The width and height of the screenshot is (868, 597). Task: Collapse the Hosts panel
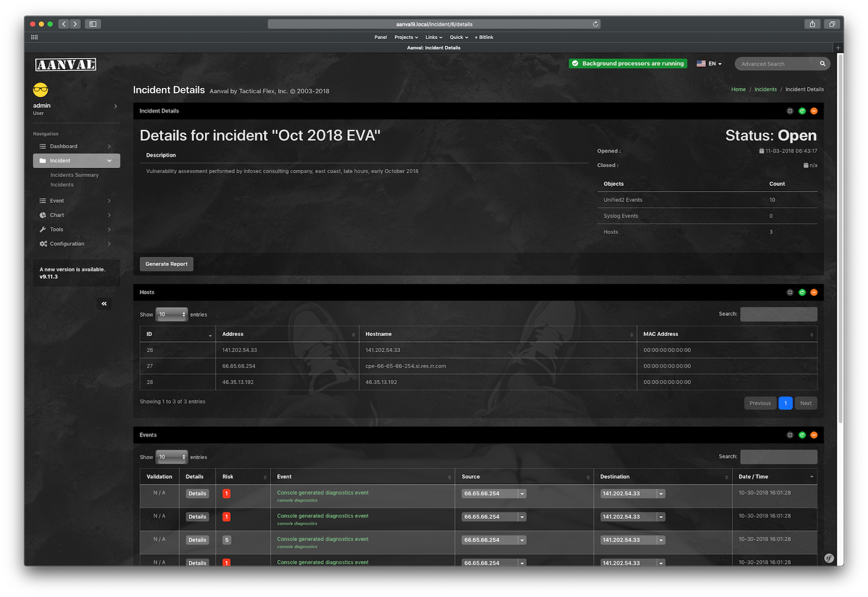pos(814,292)
